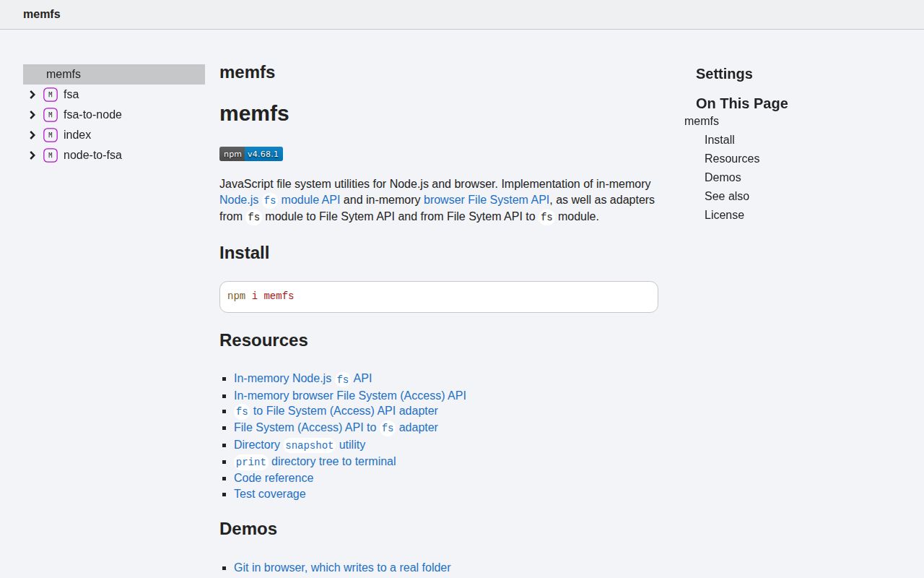Collapse the On This Page section
Screen dimensions: 924x578
coord(742,103)
